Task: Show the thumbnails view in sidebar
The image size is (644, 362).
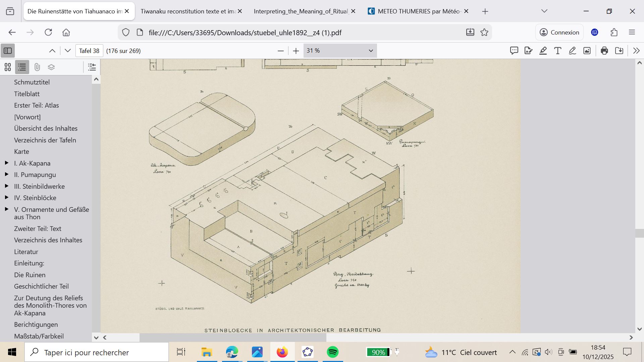Action: pyautogui.click(x=8, y=67)
